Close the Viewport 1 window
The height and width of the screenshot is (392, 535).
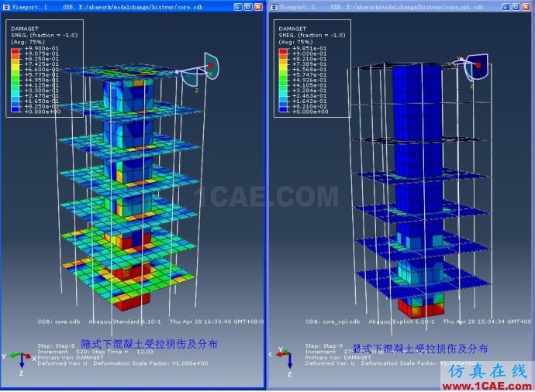pyautogui.click(x=257, y=6)
